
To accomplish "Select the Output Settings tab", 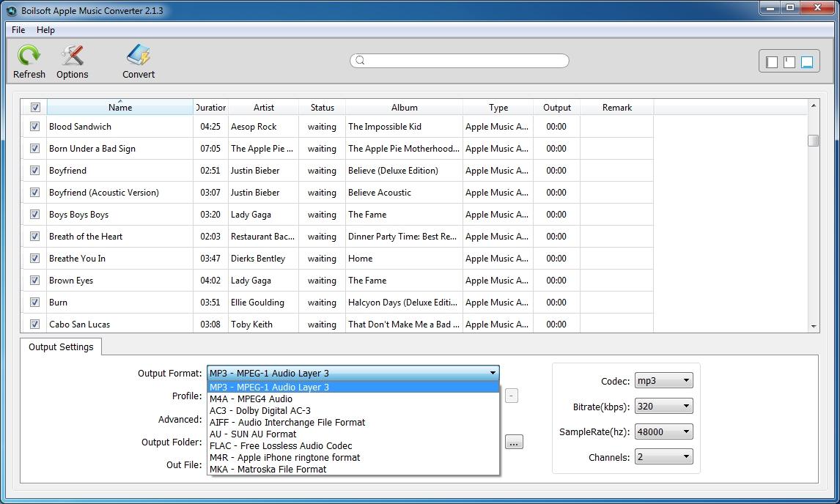I will [x=61, y=347].
